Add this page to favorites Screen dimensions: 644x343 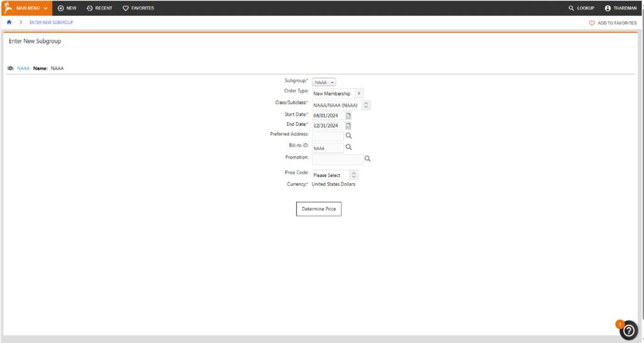click(613, 23)
